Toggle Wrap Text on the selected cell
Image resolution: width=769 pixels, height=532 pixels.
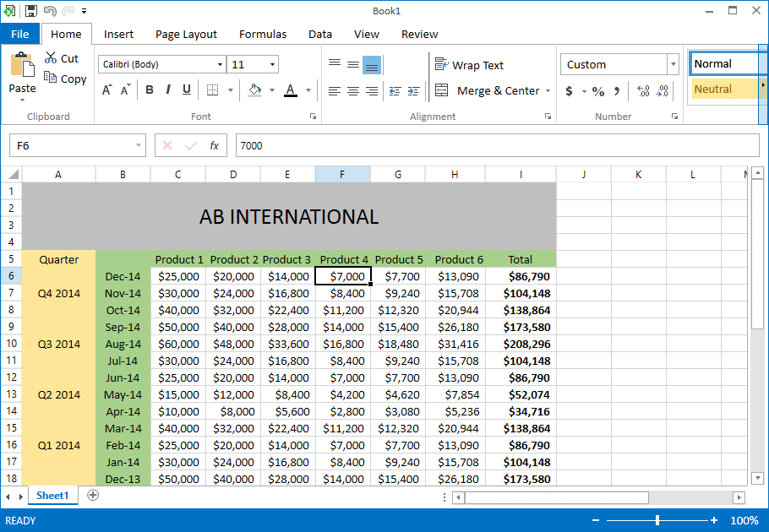(470, 64)
